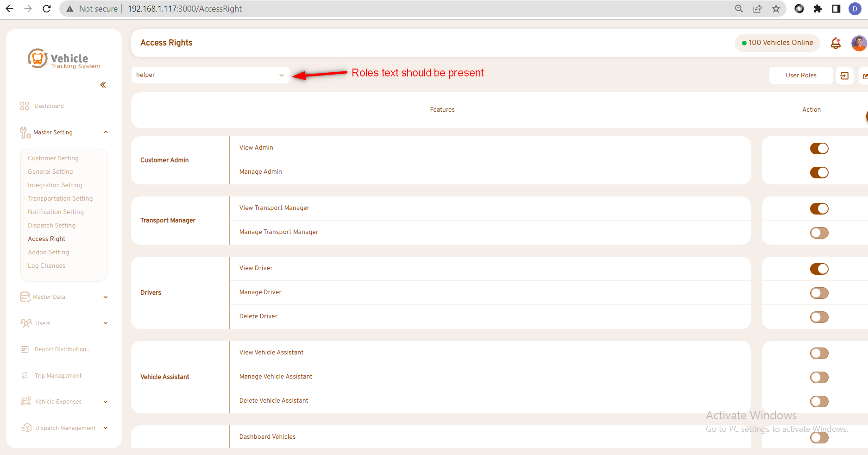Reload the page in browser
This screenshot has width=868, height=455.
click(x=46, y=9)
